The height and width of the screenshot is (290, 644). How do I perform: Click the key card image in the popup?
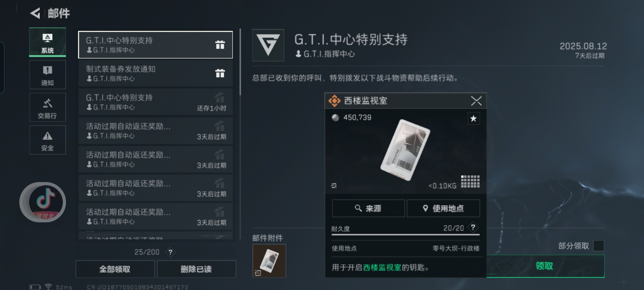[405, 150]
